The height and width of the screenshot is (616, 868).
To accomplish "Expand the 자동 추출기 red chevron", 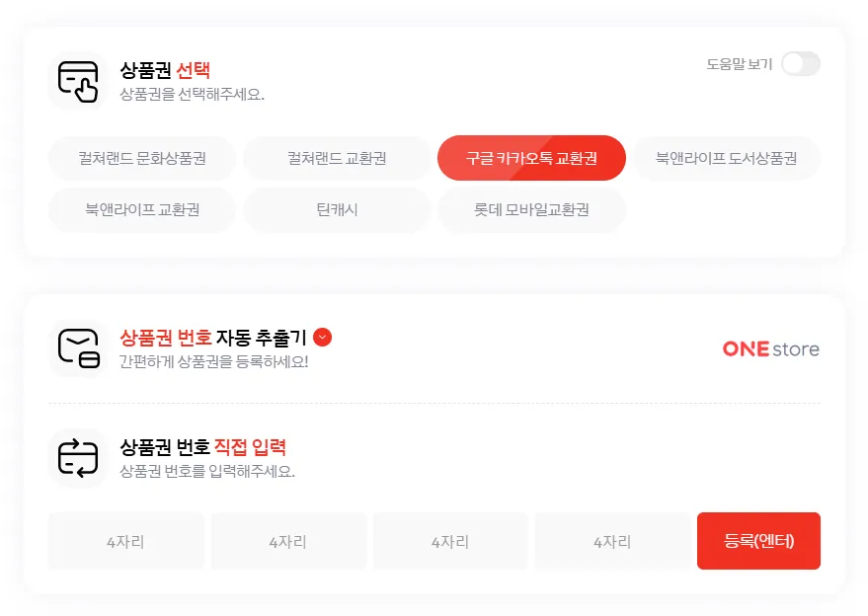I will click(x=322, y=338).
